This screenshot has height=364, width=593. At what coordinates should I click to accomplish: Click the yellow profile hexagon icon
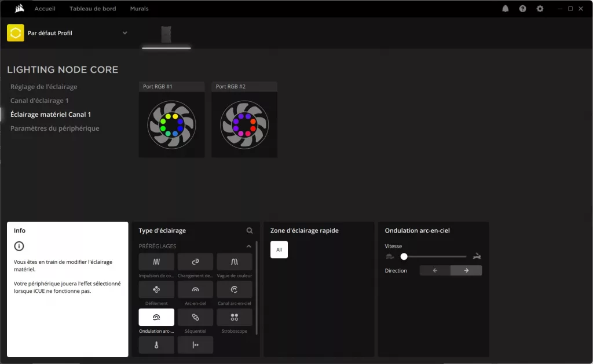(16, 33)
